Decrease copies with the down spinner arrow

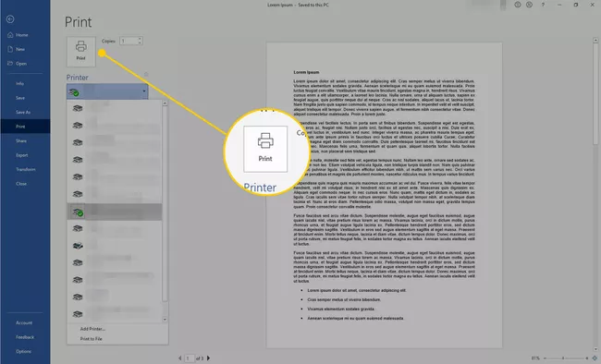[x=140, y=42]
